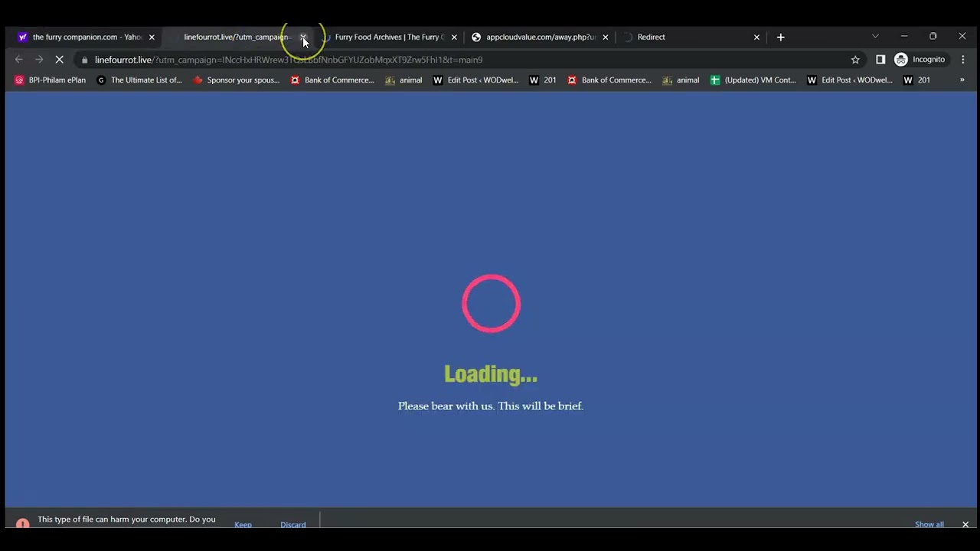Close the appcloudvalue.com tab

pos(605,37)
